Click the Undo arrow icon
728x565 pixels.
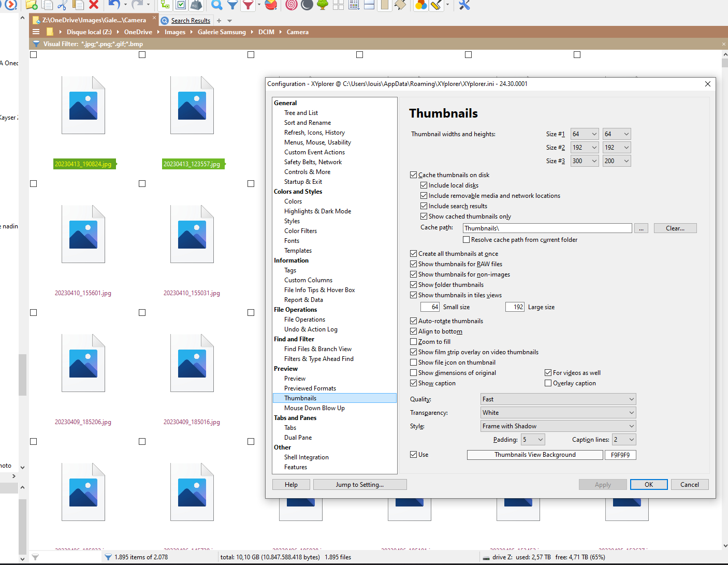pyautogui.click(x=114, y=5)
